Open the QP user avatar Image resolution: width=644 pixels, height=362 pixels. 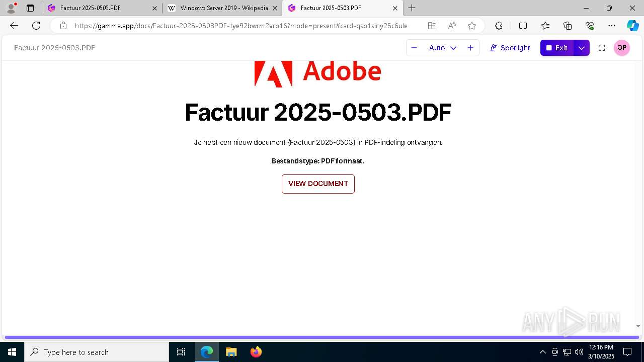[x=622, y=48]
